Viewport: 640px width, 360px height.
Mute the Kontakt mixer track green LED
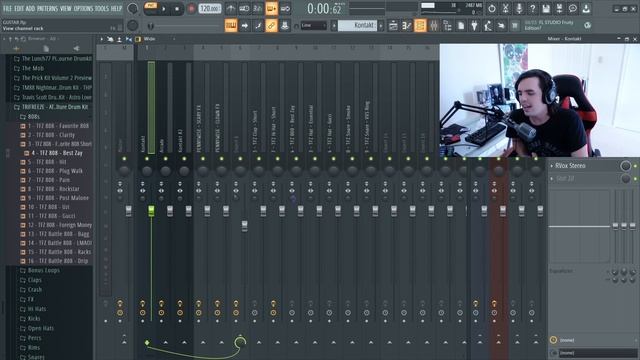[x=147, y=159]
